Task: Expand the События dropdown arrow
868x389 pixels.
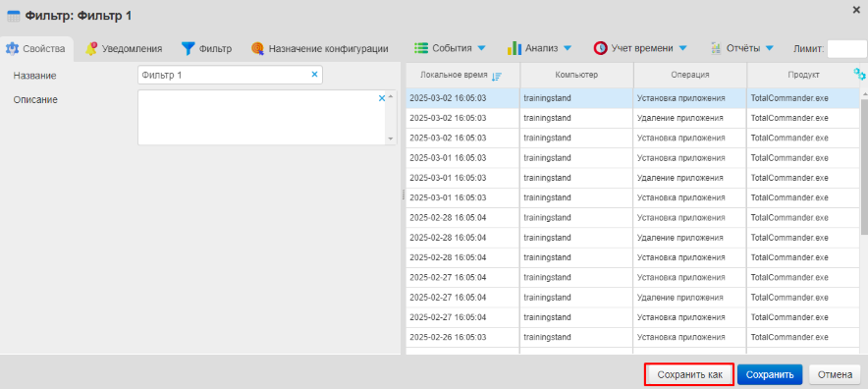Action: pyautogui.click(x=481, y=48)
